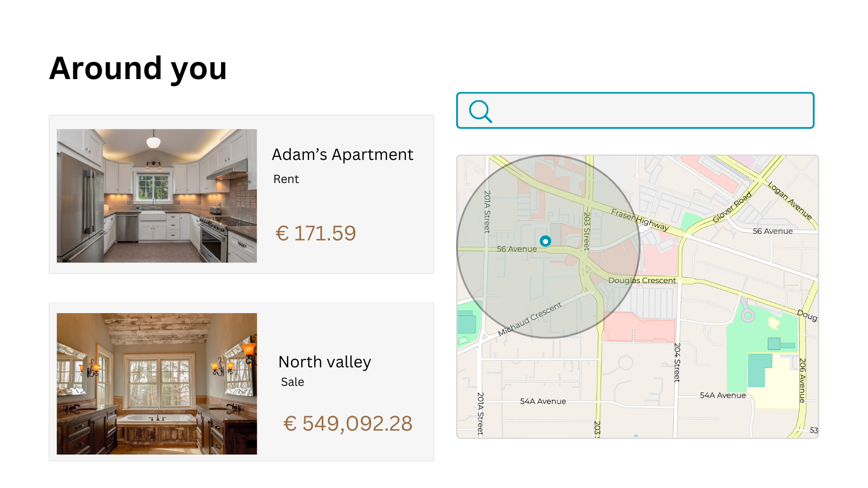Click Logan Avenue label on the map
The image size is (868, 488).
790,200
